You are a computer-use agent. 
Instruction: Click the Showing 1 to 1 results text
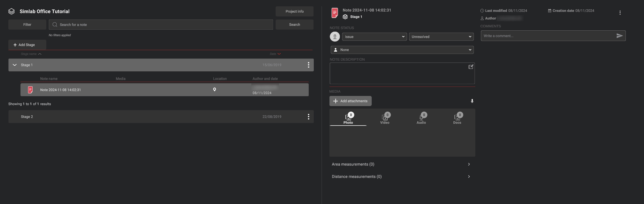tap(30, 104)
